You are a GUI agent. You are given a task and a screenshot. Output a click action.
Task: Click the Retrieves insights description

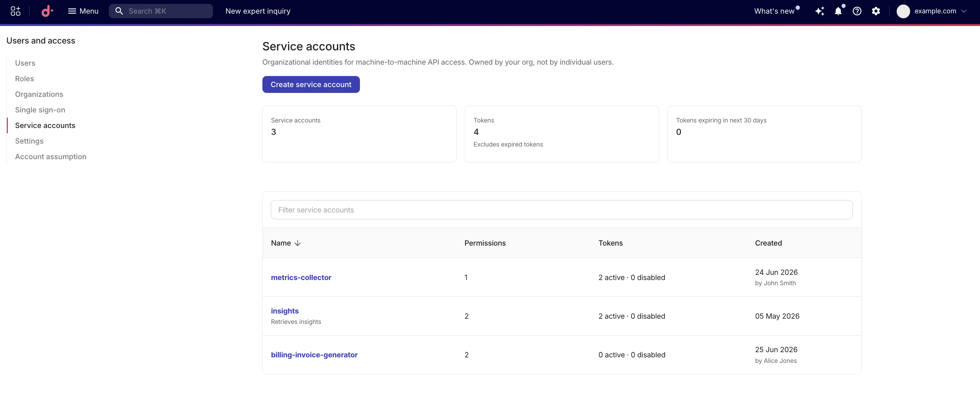pyautogui.click(x=296, y=322)
